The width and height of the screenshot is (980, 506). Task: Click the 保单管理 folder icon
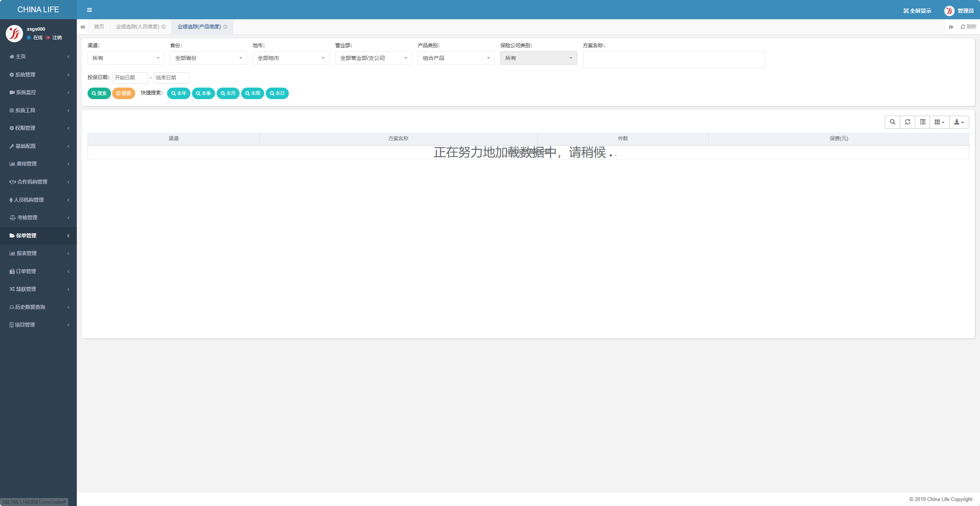pyautogui.click(x=12, y=236)
